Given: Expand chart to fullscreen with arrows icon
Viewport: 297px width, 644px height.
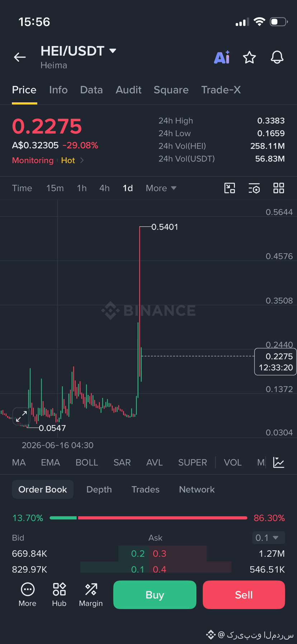Looking at the screenshot, I should 21,417.
